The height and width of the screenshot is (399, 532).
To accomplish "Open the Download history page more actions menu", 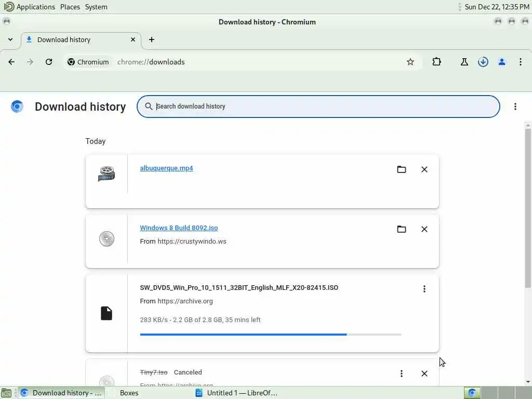I will 515,107.
